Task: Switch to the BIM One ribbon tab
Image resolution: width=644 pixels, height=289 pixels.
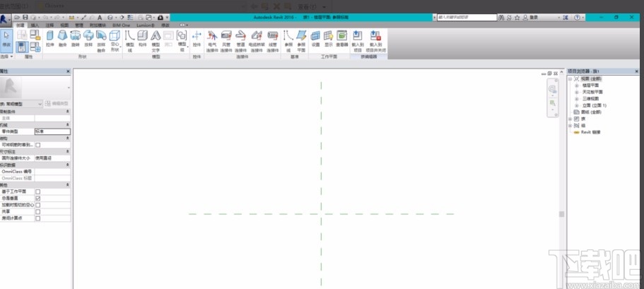Action: coord(121,25)
